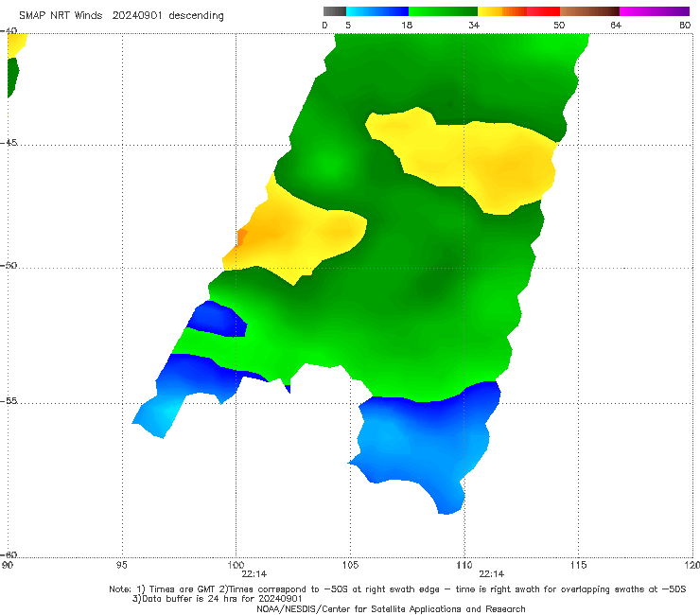Select the gray segment of the color bar

[x=335, y=11]
